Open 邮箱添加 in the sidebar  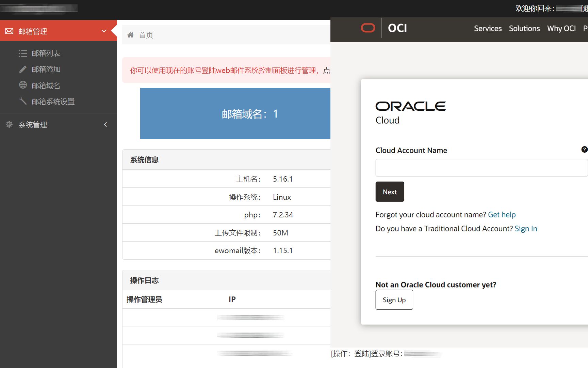tap(46, 69)
